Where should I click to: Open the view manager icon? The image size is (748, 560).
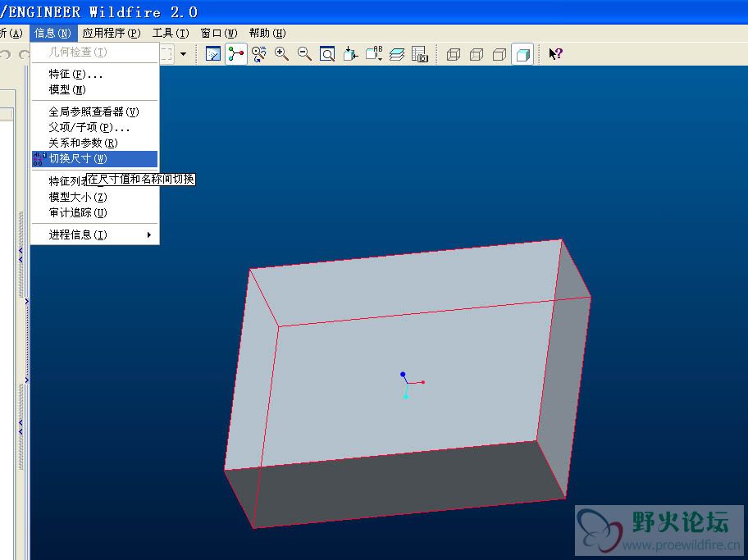coord(420,54)
